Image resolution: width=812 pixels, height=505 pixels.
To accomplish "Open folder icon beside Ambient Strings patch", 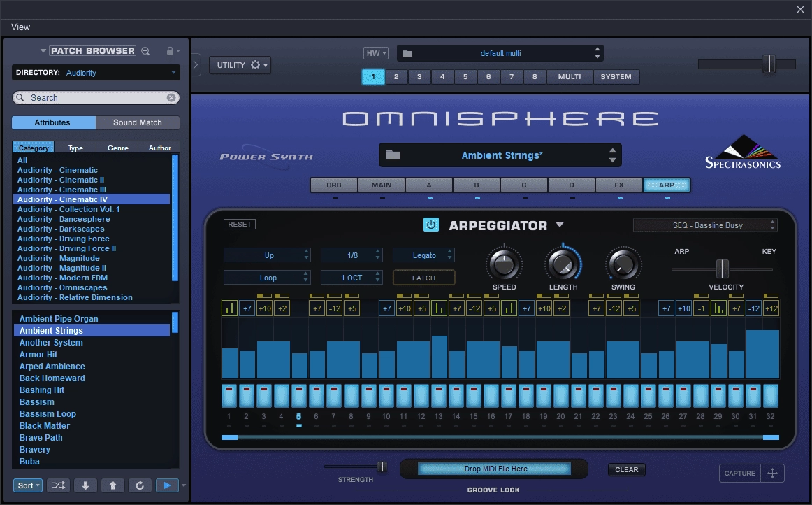I will tap(393, 155).
